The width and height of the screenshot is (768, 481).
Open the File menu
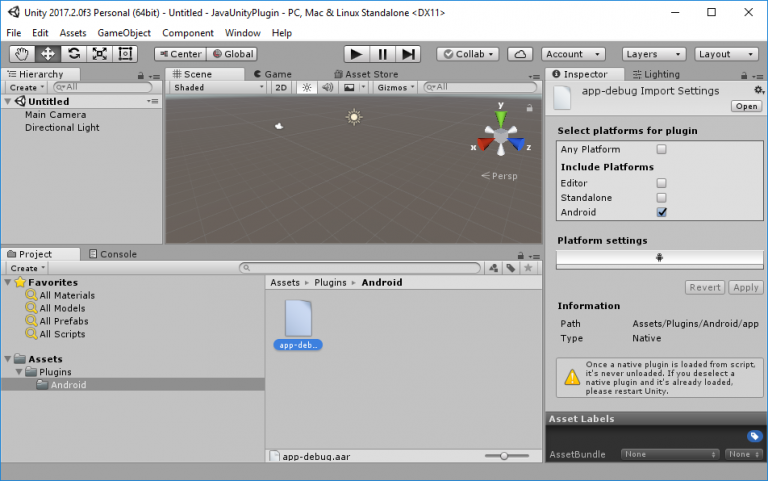(x=14, y=33)
